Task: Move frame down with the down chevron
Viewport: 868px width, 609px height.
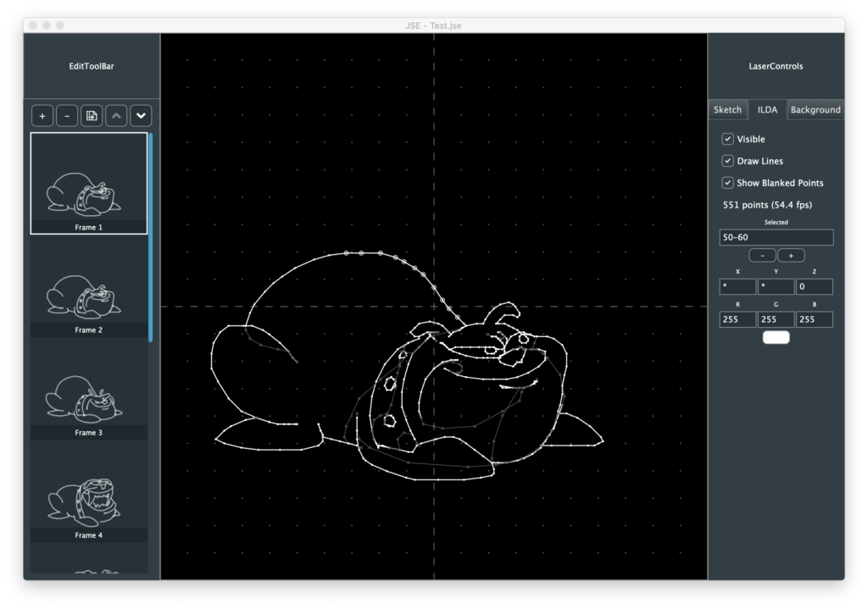Action: pyautogui.click(x=141, y=115)
